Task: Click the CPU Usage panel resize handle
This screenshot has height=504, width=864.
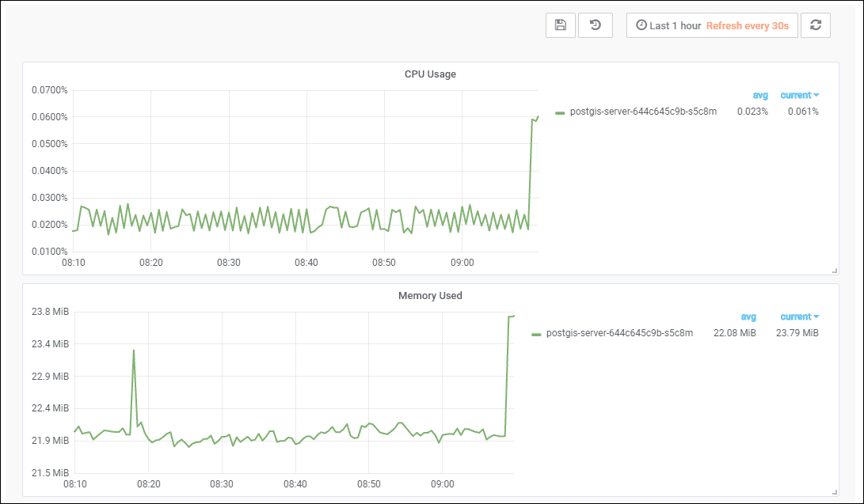Action: [834, 271]
